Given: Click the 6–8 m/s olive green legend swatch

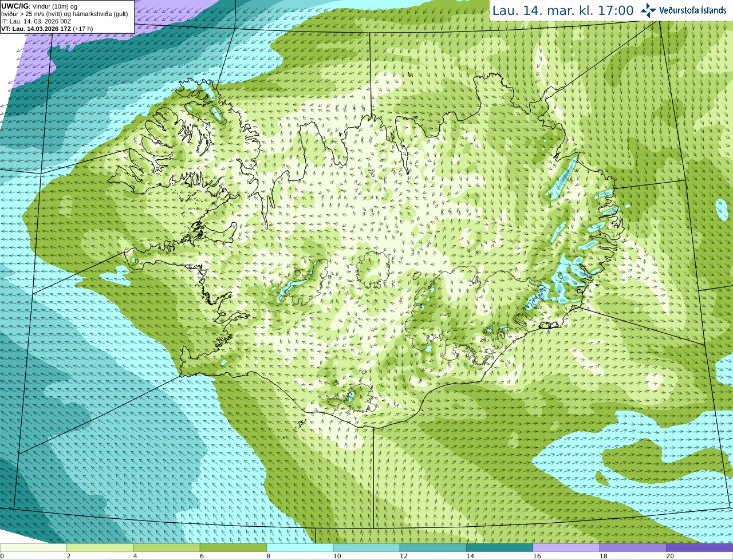Looking at the screenshot, I should click(233, 547).
